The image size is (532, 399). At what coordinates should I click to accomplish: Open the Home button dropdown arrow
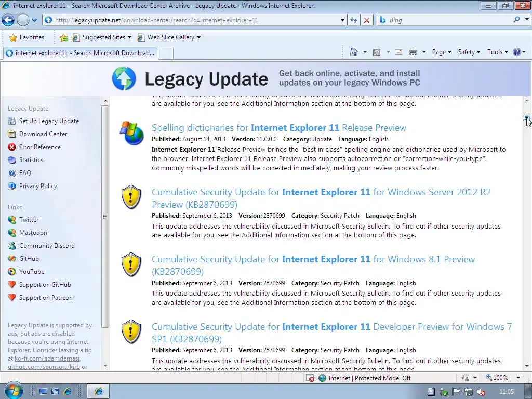(365, 52)
